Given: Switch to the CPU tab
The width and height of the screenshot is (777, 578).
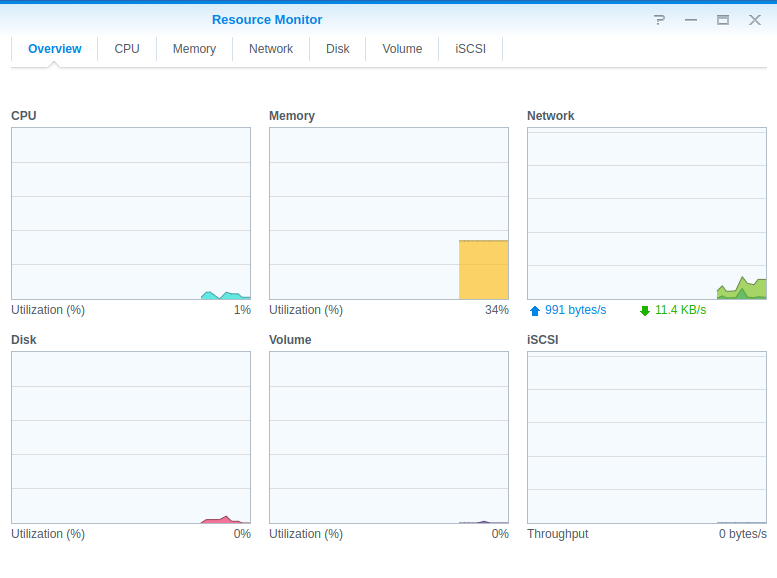Looking at the screenshot, I should click(127, 49).
